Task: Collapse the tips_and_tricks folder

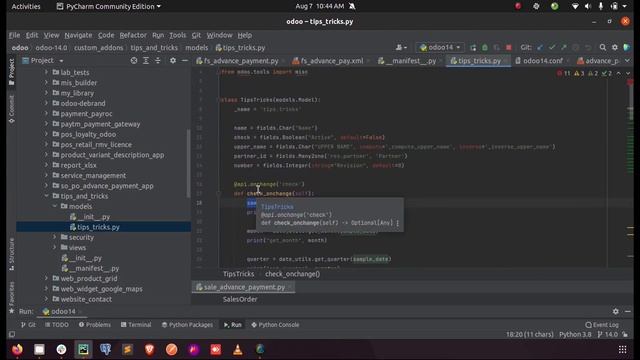Action: pyautogui.click(x=46, y=196)
